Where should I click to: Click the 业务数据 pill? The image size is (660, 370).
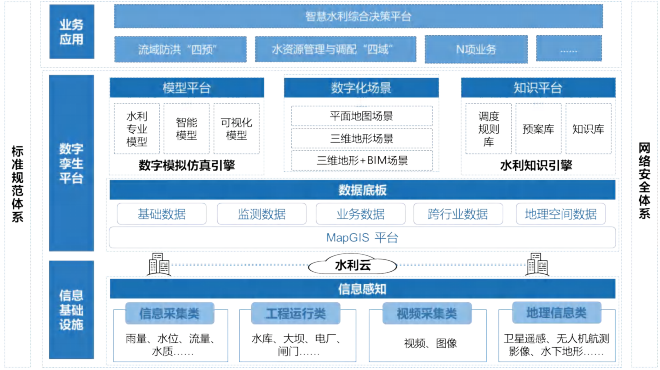(x=361, y=214)
